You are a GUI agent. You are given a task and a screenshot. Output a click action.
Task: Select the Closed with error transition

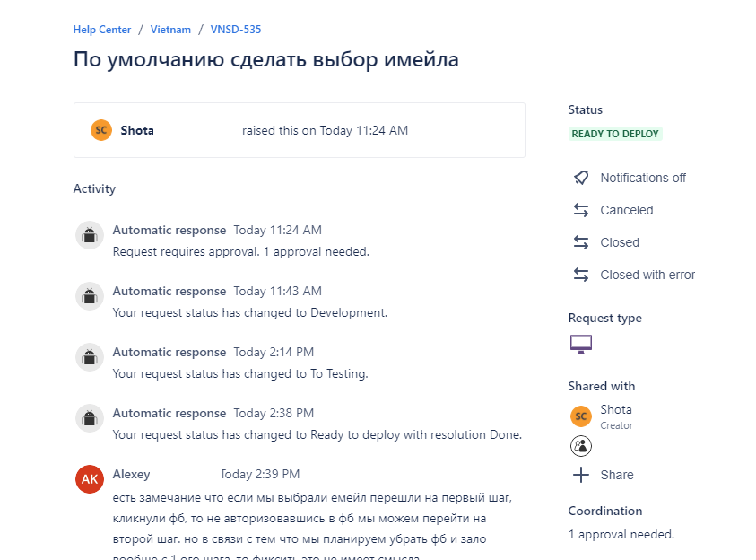pyautogui.click(x=647, y=275)
